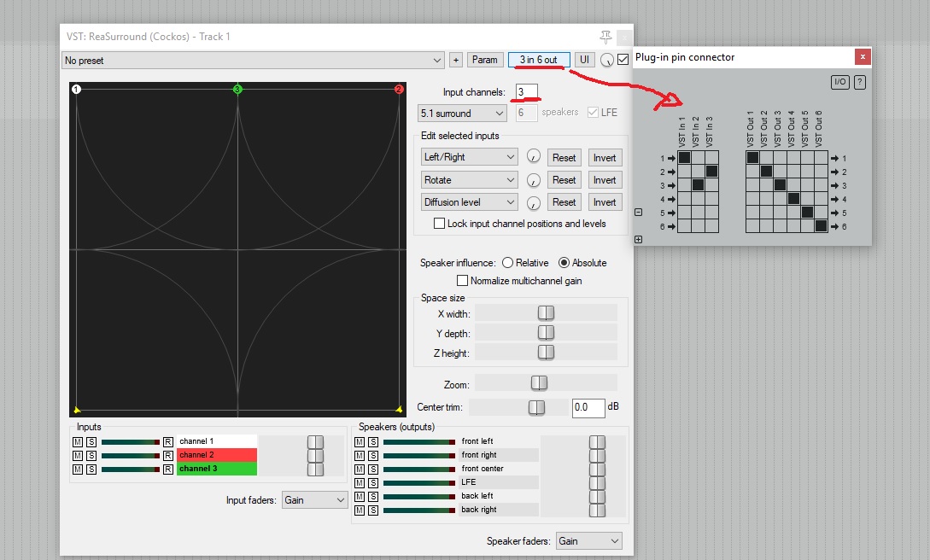930x560 pixels.
Task: Check Normalize multichannel gain
Action: [x=463, y=281]
